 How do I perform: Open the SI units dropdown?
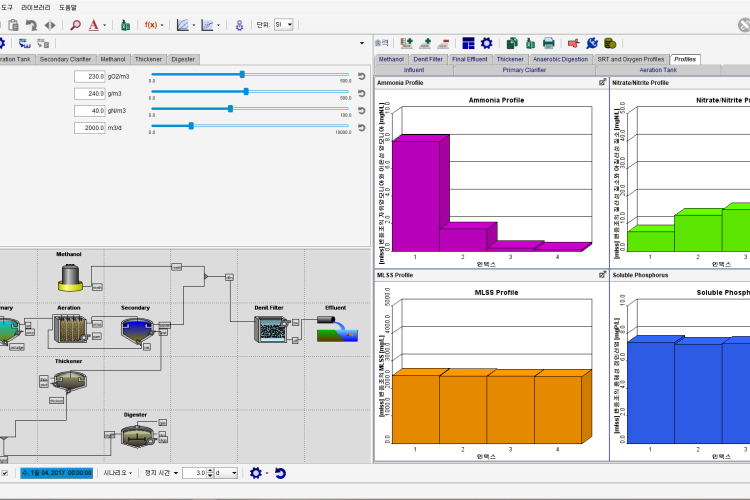(284, 24)
